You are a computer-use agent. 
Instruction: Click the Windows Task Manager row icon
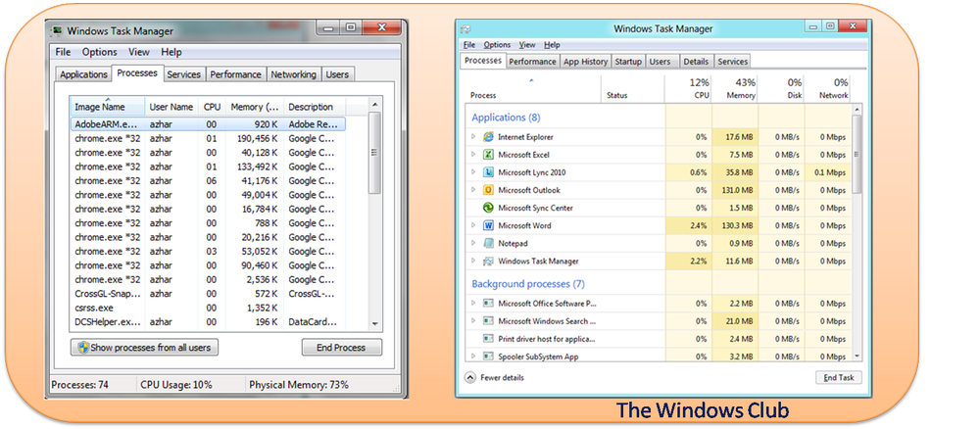489,261
